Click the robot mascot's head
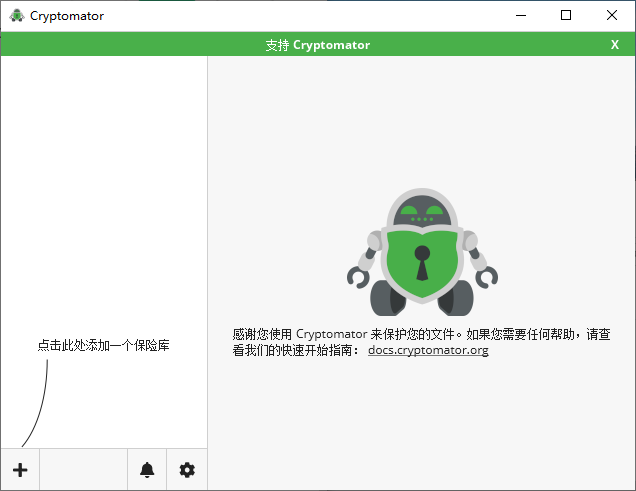Viewport: 636px width, 491px height. (x=422, y=212)
